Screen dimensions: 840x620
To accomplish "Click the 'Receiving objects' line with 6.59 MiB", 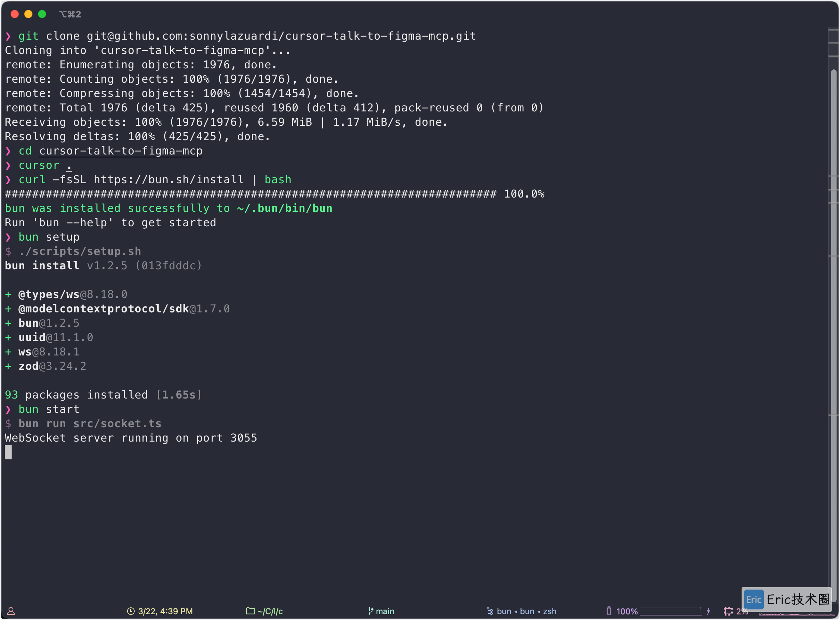I will [227, 122].
